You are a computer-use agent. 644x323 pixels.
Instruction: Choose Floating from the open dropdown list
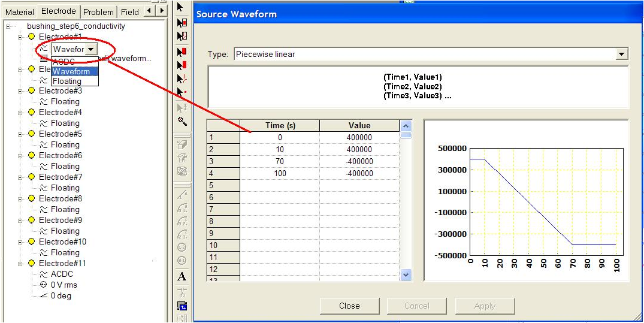point(67,81)
